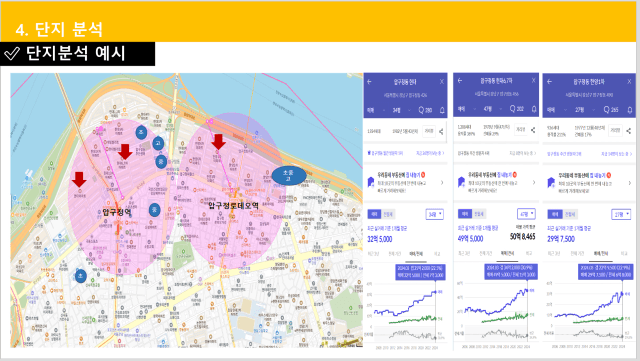This screenshot has height=361, width=640.
Task: Open the 34평 size dropdown box
Action: tap(434, 214)
